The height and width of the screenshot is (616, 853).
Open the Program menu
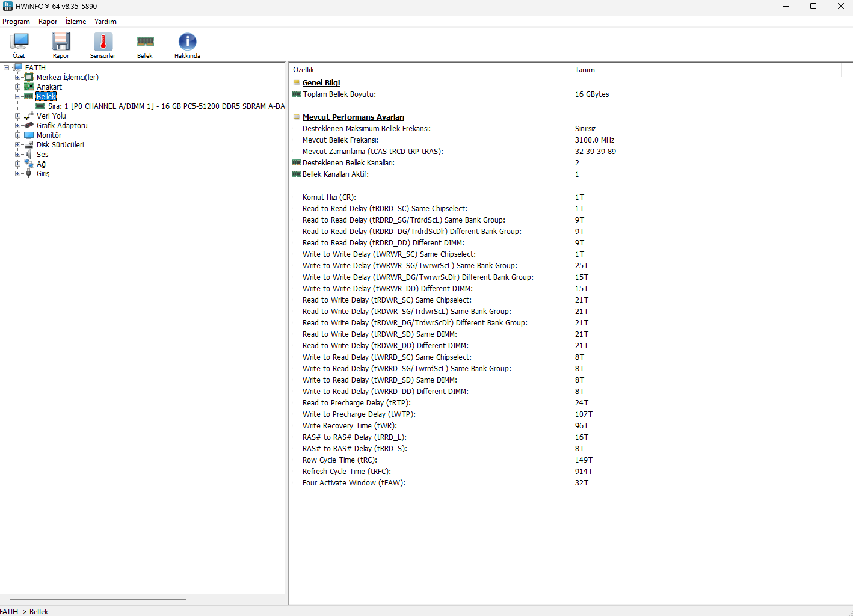tap(16, 22)
